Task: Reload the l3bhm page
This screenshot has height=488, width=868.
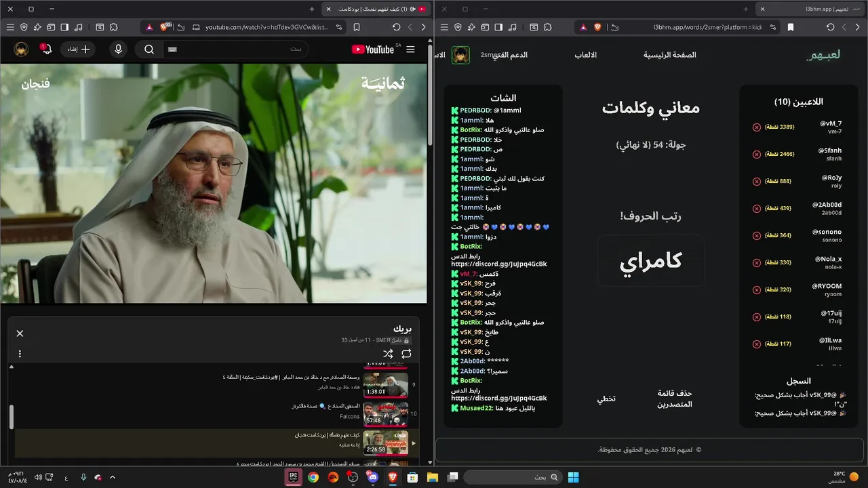Action: tap(830, 27)
